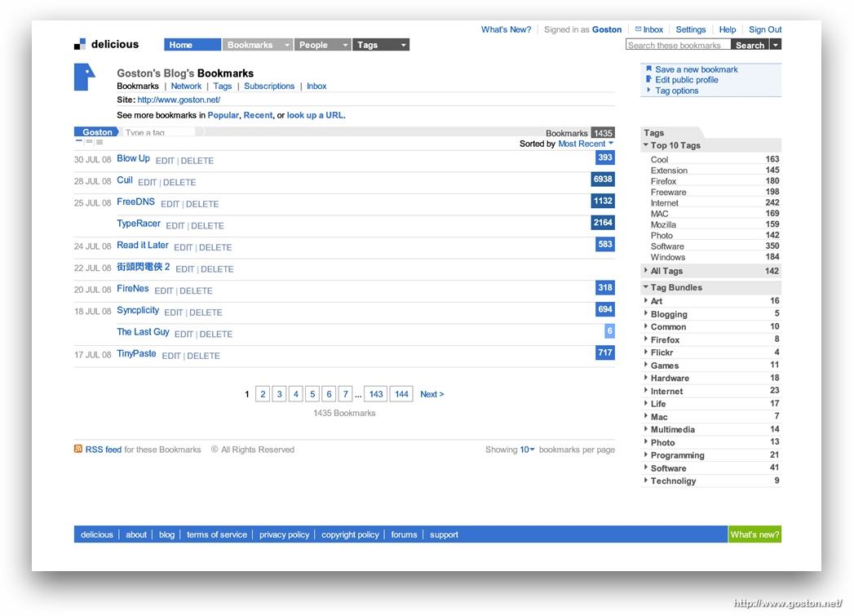Open the Blow Up bookmark

click(x=134, y=158)
